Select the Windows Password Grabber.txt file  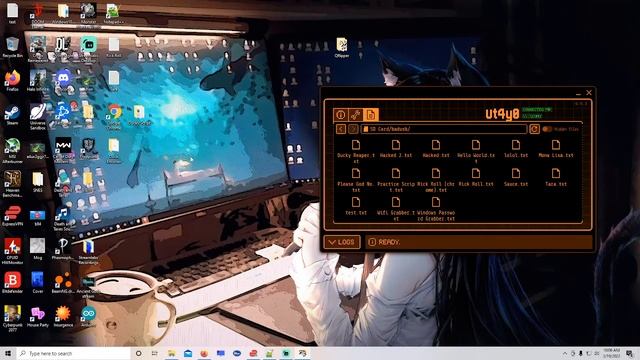(436, 208)
